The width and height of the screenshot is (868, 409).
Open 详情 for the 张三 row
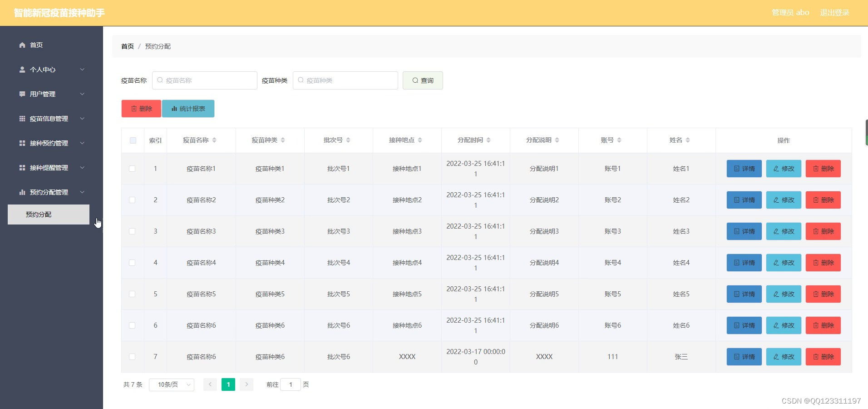[744, 357]
